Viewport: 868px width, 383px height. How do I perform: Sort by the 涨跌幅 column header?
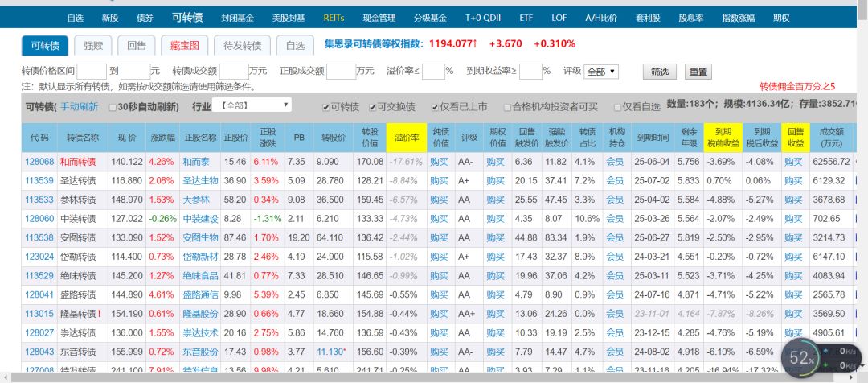tap(162, 138)
